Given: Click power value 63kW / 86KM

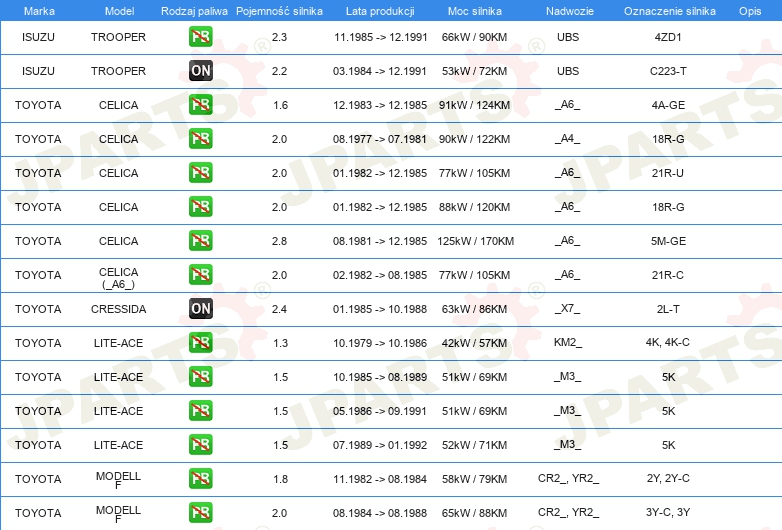Looking at the screenshot, I should tap(474, 309).
